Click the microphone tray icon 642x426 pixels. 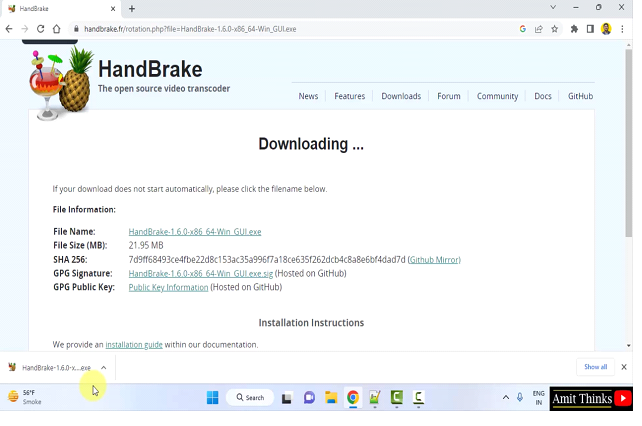520,397
